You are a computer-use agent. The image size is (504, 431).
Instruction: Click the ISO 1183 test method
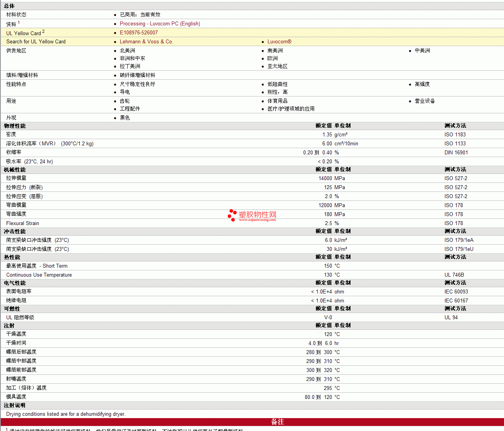(455, 134)
